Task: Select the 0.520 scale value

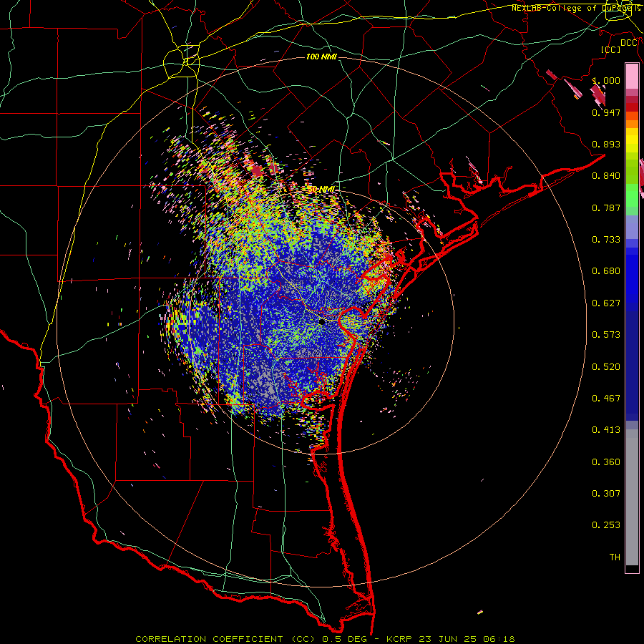Action: coord(606,367)
